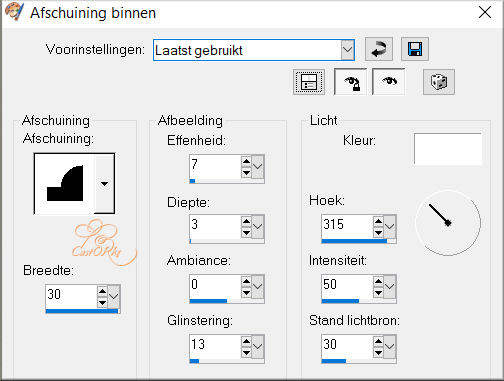
Task: Open the Voorinstellingen presets dropdown
Action: (347, 50)
